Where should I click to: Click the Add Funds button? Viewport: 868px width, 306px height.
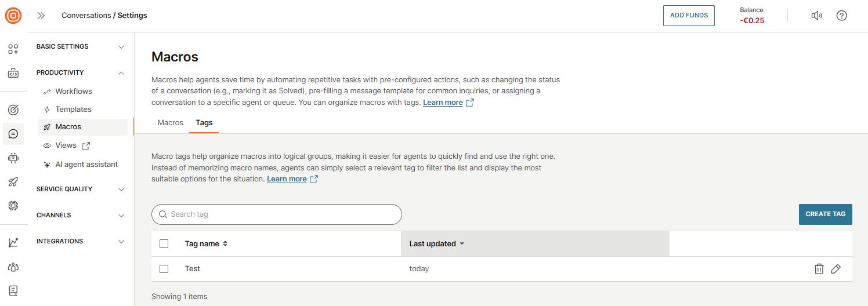pyautogui.click(x=689, y=16)
